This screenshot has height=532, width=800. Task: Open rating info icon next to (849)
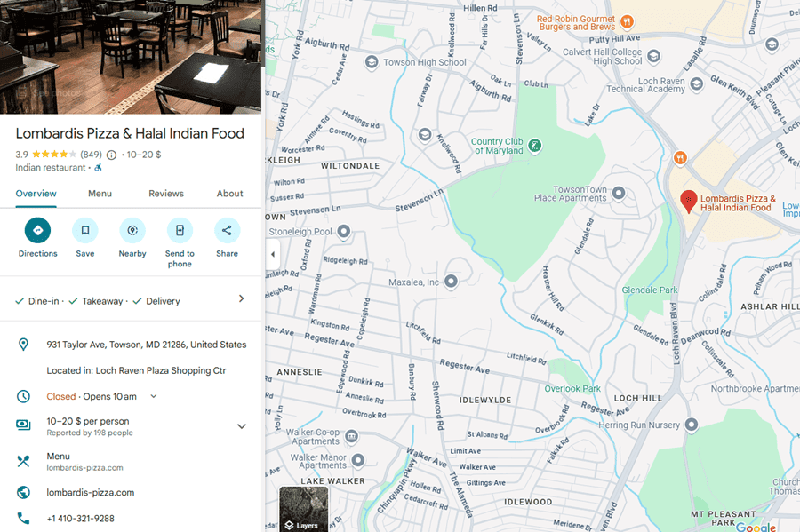111,155
